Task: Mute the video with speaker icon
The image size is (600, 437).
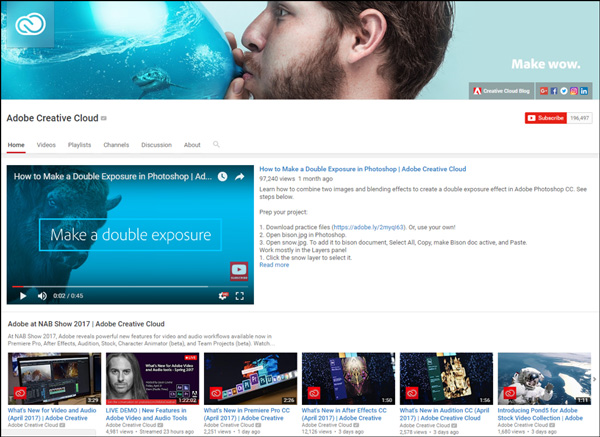Action: click(42, 296)
